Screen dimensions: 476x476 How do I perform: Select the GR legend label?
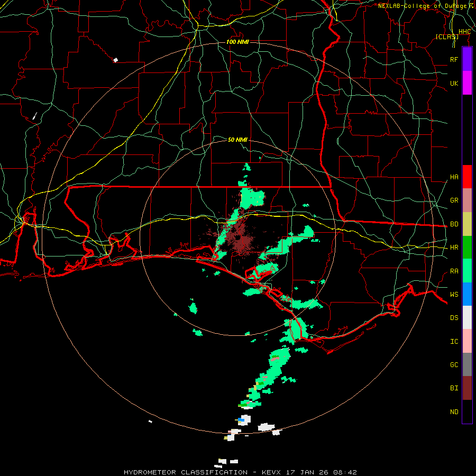click(x=454, y=200)
